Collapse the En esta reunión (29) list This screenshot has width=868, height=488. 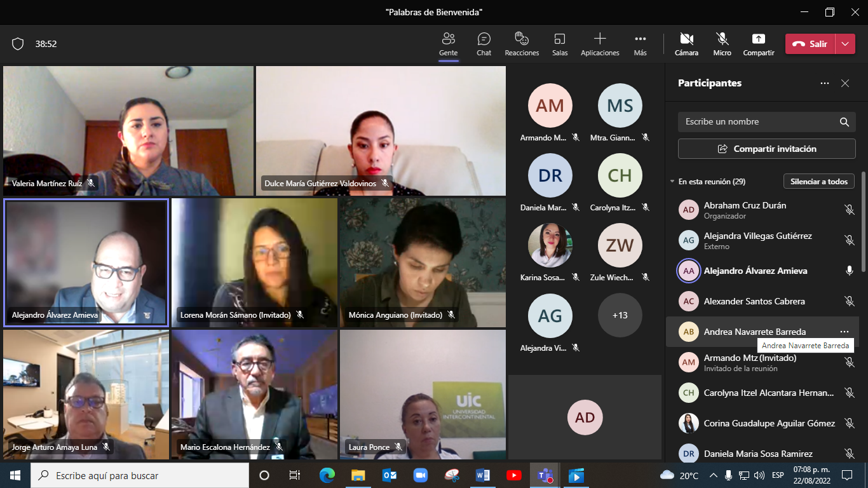click(672, 182)
